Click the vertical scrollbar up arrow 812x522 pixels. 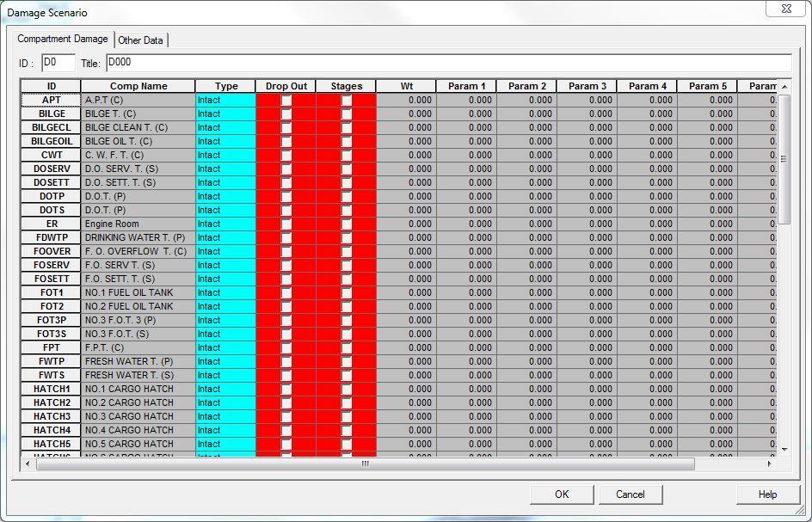784,87
